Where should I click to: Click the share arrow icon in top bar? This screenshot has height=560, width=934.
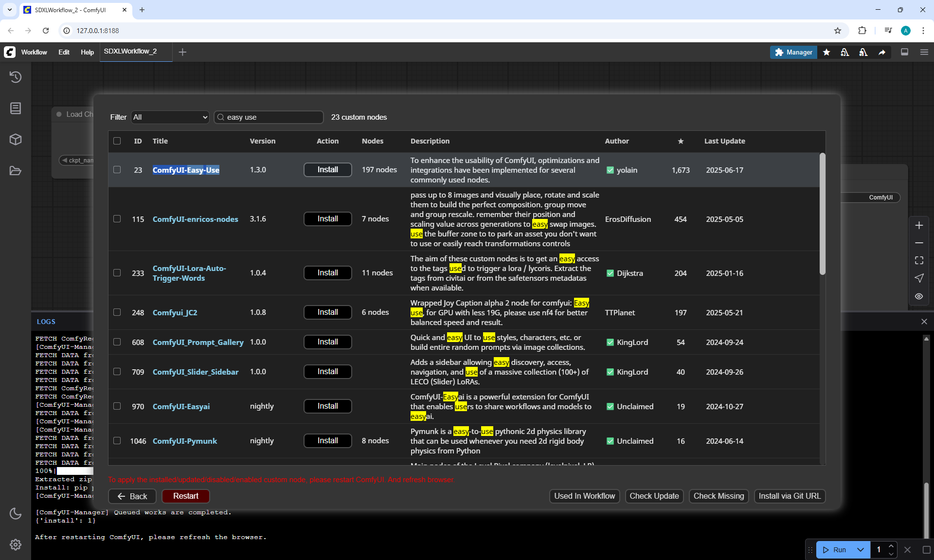(882, 52)
